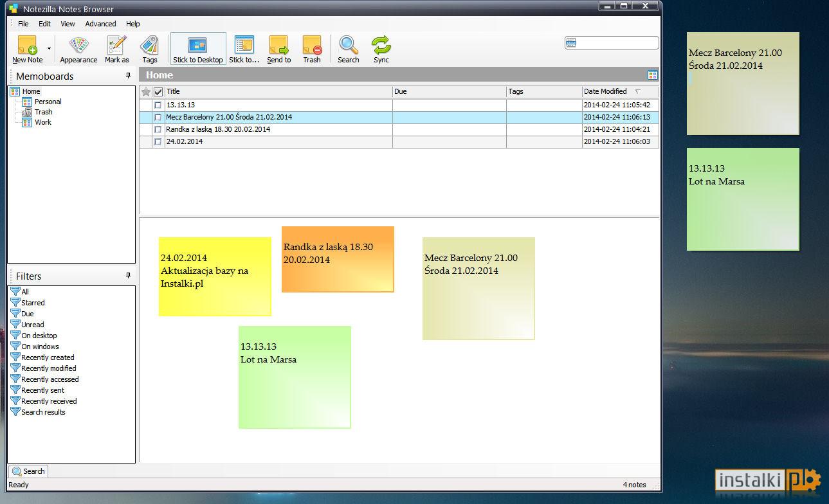Open the View menu
The height and width of the screenshot is (504, 829).
tap(68, 24)
